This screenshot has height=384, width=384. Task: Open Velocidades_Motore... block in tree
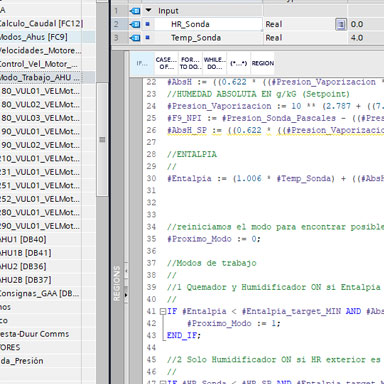40,51
